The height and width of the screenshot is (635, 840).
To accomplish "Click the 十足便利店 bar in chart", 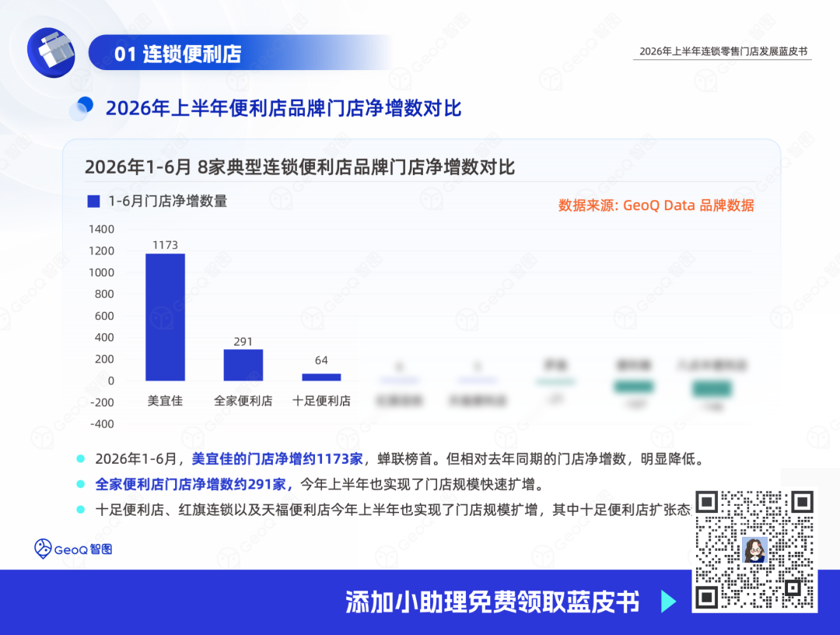I will pyautogui.click(x=321, y=377).
